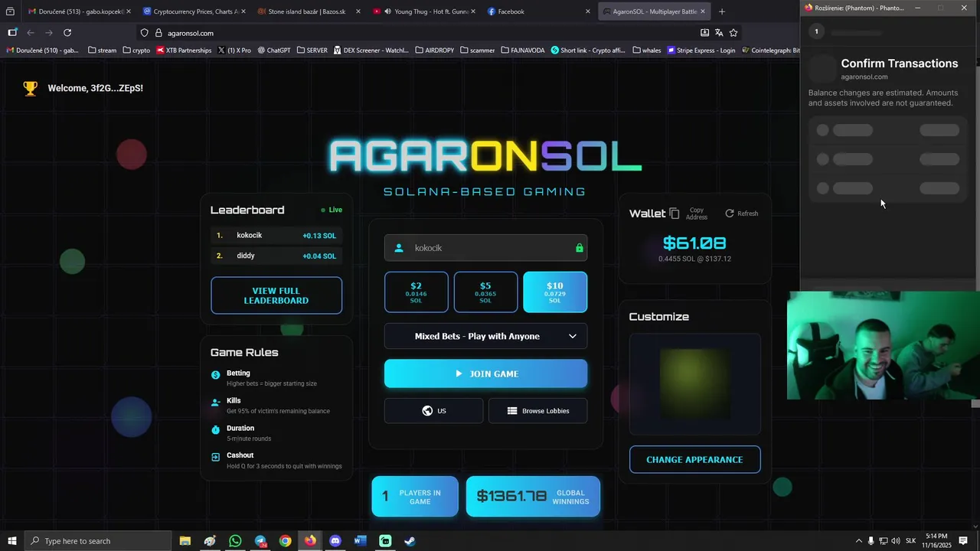Close the Facebook tab

point(588,11)
